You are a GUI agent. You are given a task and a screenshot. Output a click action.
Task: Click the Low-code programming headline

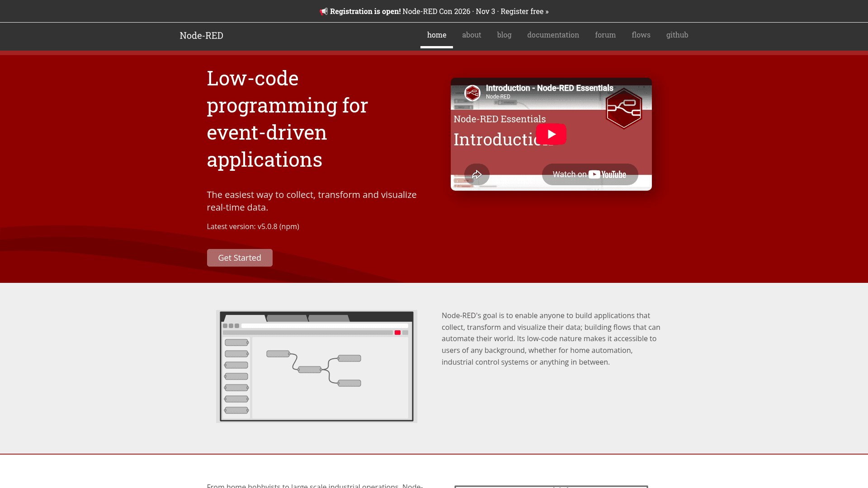click(288, 119)
